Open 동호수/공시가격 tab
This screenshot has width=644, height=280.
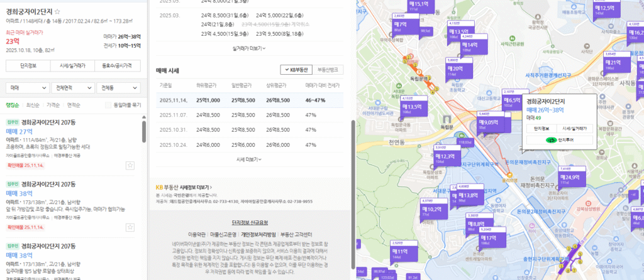(118, 65)
